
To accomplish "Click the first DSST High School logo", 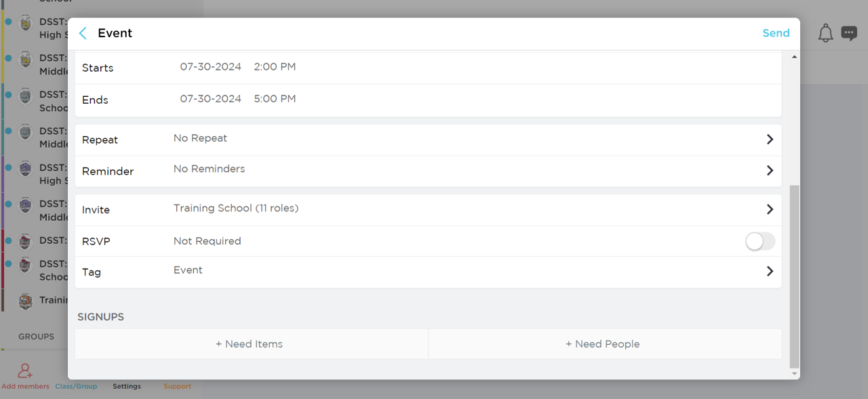I will click(25, 23).
